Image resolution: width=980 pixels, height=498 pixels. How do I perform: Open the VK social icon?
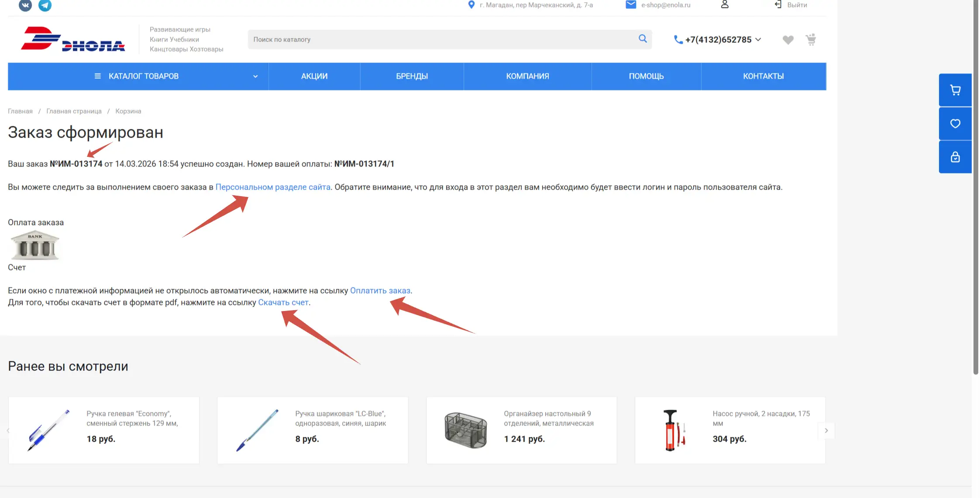coord(25,5)
